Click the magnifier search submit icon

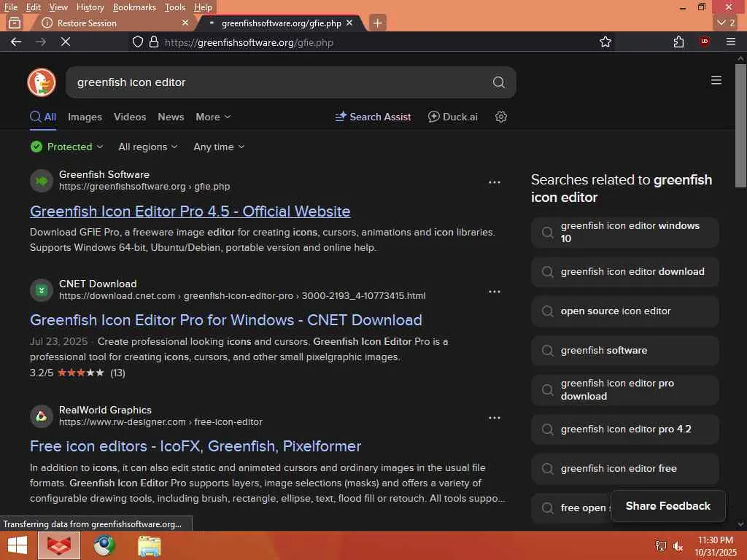[x=498, y=82]
